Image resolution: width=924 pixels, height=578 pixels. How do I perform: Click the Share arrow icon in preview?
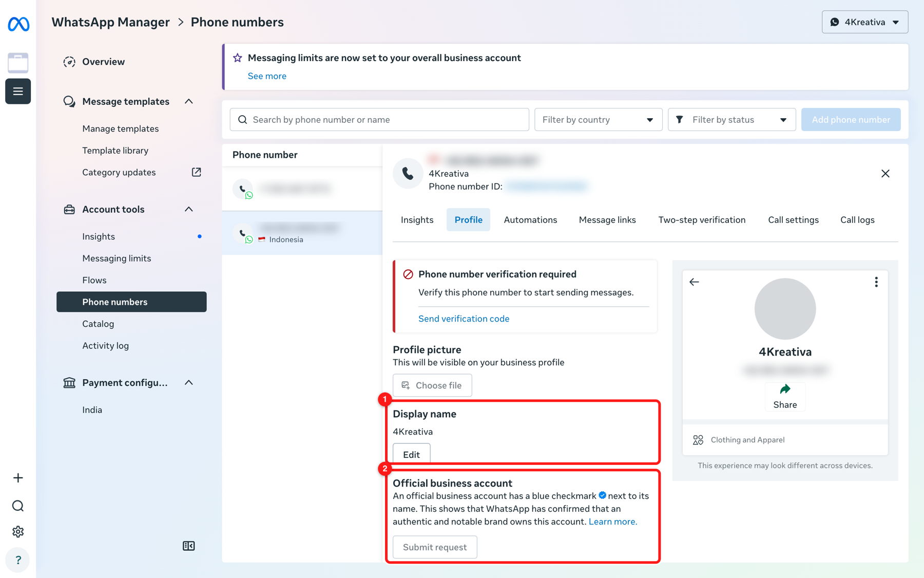click(785, 389)
